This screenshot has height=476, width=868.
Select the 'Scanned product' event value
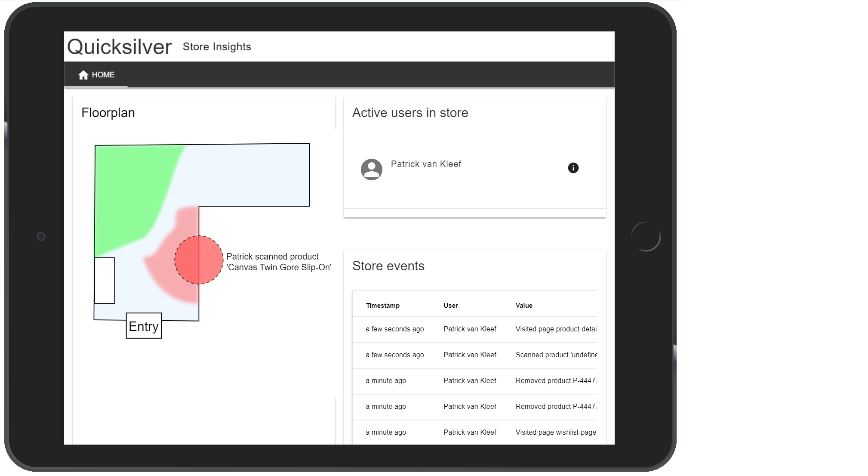pyautogui.click(x=556, y=355)
